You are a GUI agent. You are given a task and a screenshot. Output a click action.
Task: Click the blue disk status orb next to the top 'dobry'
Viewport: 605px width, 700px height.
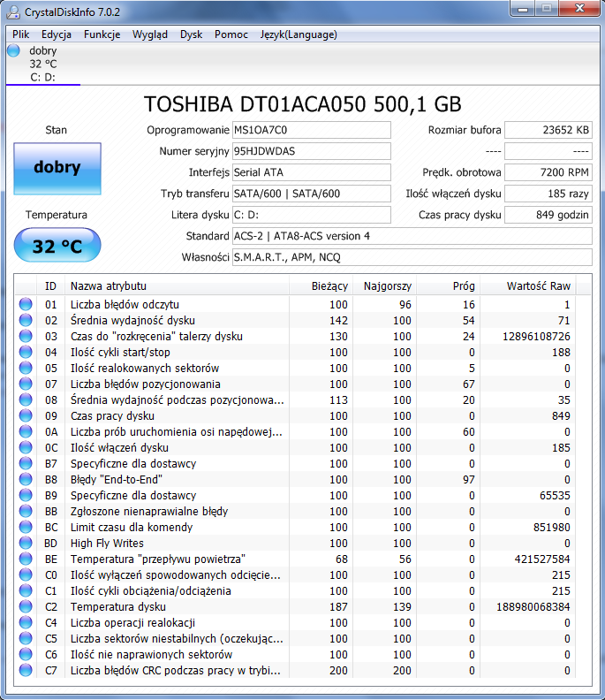point(14,50)
